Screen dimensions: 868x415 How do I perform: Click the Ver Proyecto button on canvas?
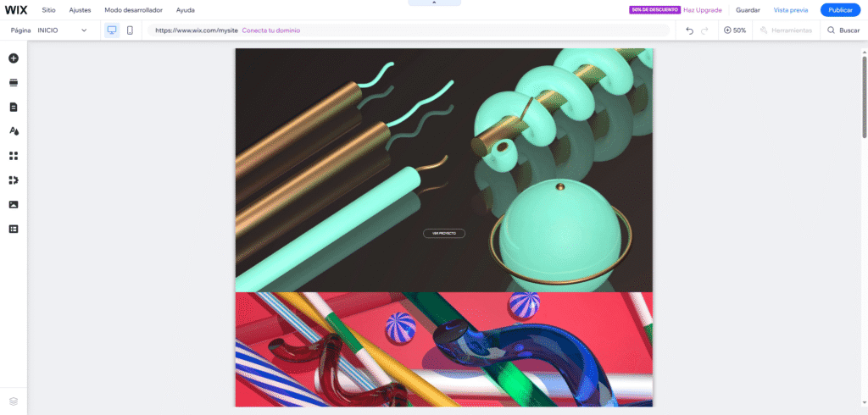coord(444,233)
